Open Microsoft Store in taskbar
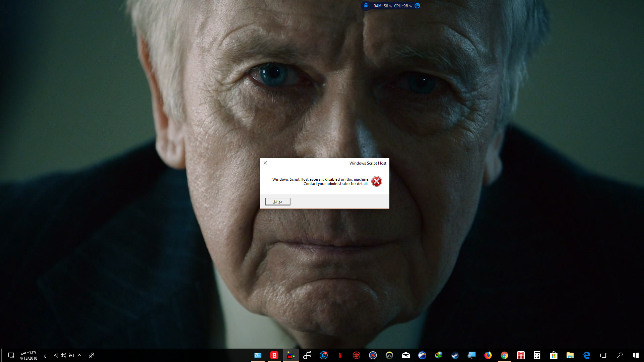644x362 pixels. click(554, 355)
